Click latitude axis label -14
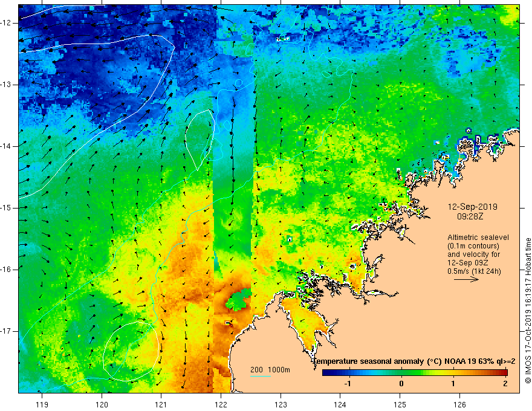The image size is (532, 411). pyautogui.click(x=7, y=146)
